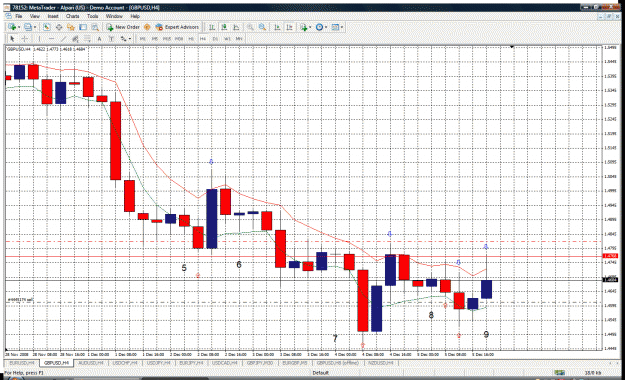Image resolution: width=625 pixels, height=380 pixels.
Task: Select the Text Label tool
Action: [x=111, y=39]
